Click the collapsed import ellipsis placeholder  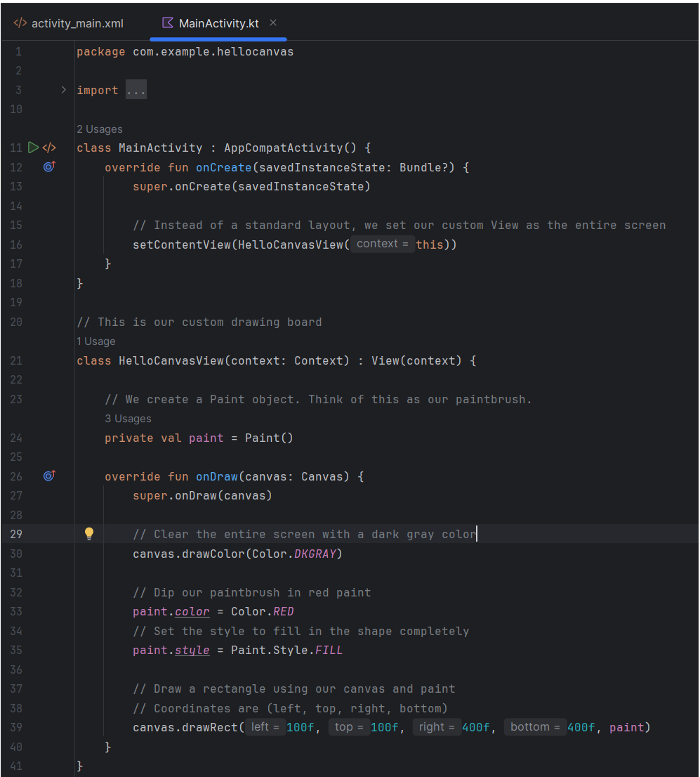point(136,90)
